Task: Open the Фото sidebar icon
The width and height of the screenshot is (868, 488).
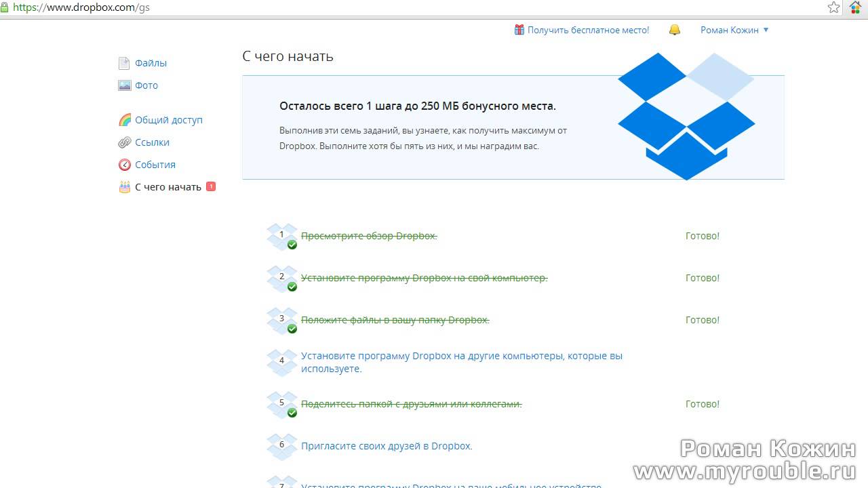Action: click(x=124, y=85)
